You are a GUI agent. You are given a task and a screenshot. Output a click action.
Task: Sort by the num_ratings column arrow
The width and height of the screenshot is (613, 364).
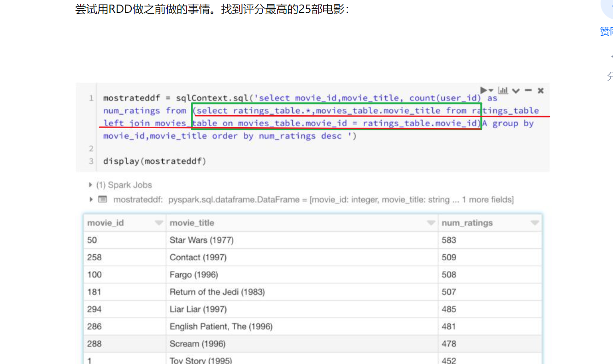tap(535, 223)
